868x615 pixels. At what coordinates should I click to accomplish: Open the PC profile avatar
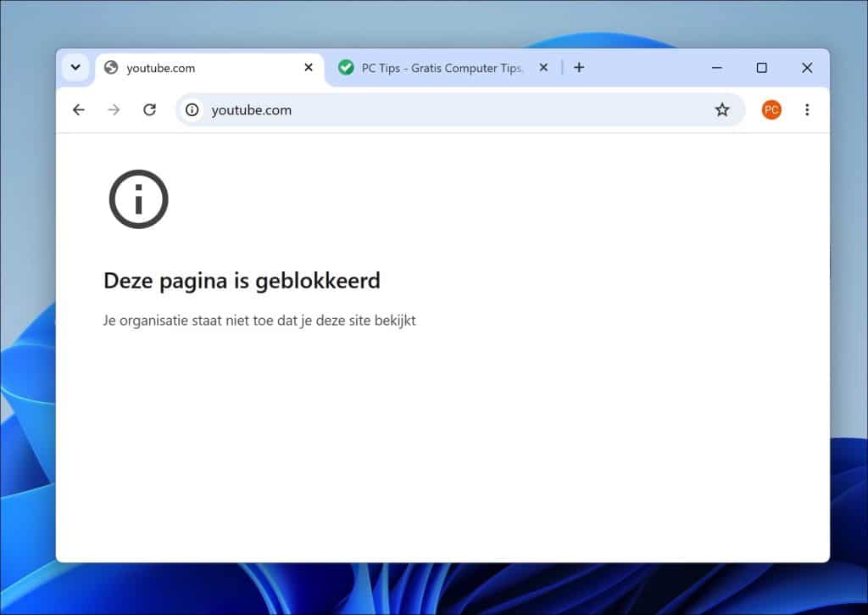[771, 109]
